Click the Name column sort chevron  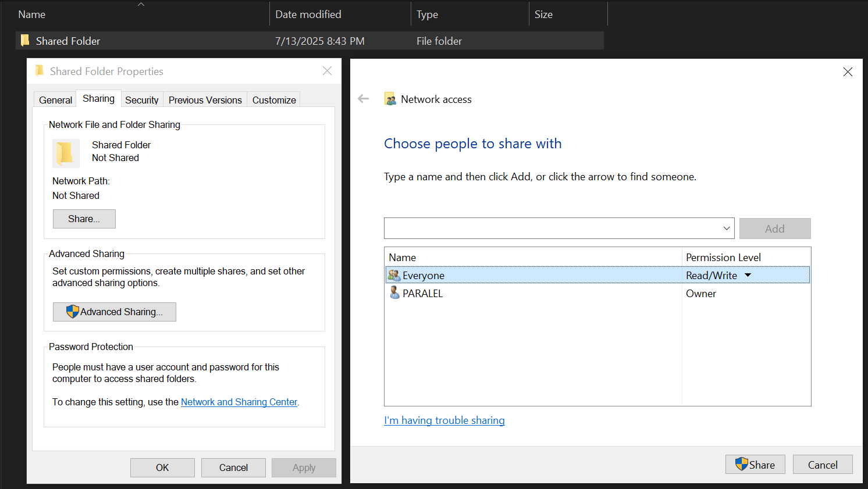point(141,3)
